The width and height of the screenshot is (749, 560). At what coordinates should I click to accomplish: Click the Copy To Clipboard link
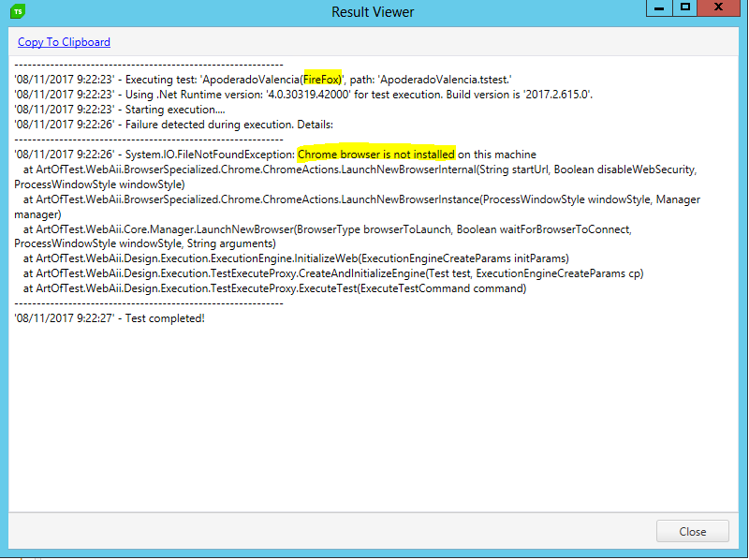coord(64,42)
